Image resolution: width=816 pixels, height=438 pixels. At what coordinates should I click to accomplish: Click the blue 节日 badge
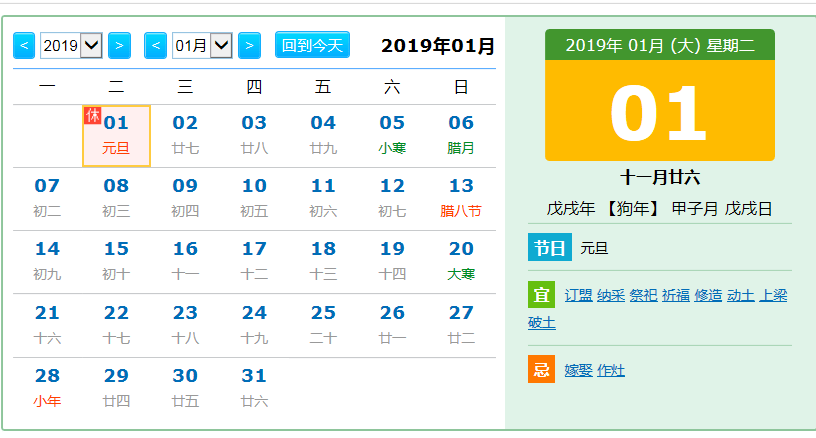click(548, 248)
